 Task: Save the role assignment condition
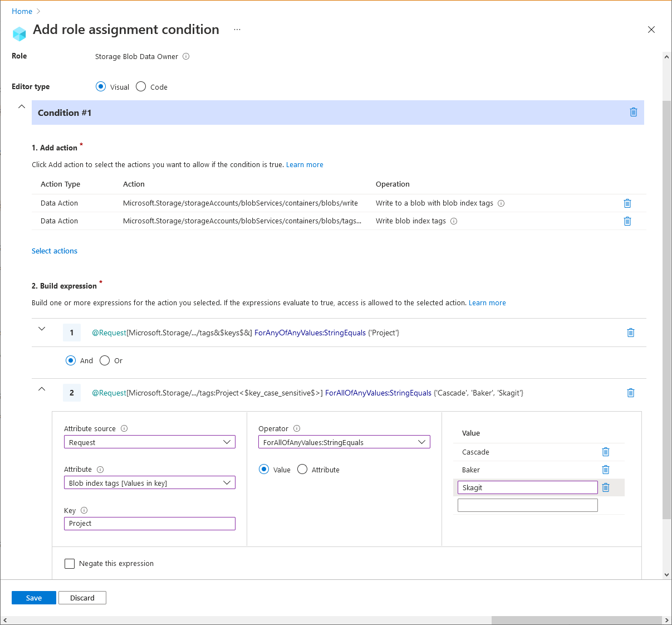pos(33,597)
